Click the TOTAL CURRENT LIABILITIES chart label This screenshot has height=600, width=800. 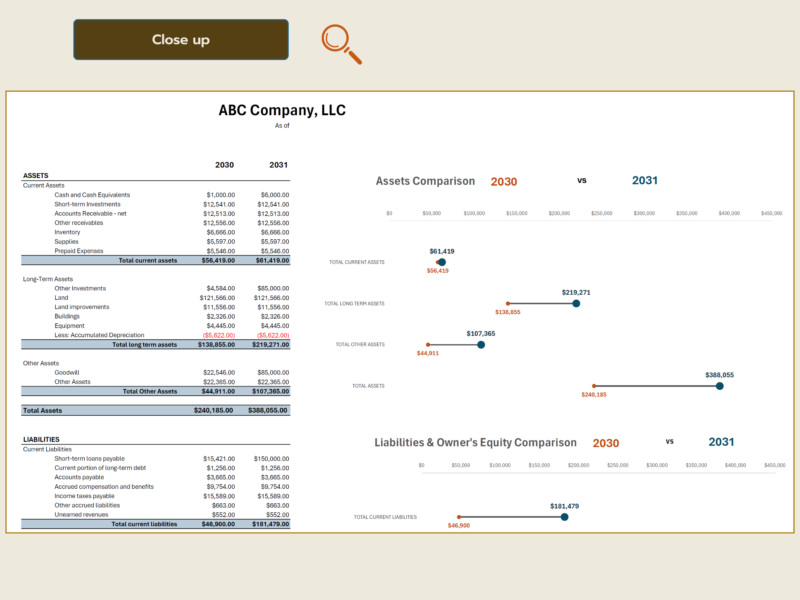tap(385, 517)
